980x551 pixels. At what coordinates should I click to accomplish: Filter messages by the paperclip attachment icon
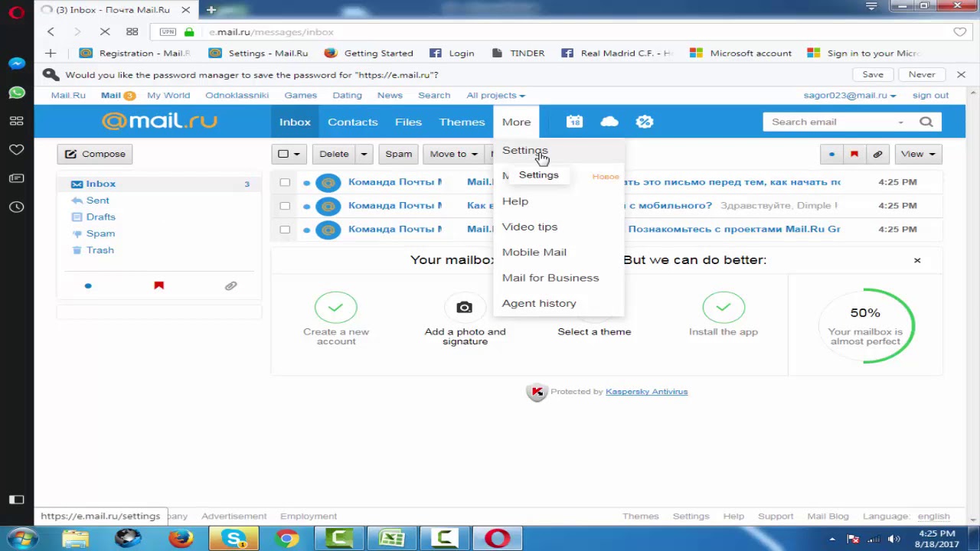click(x=877, y=154)
